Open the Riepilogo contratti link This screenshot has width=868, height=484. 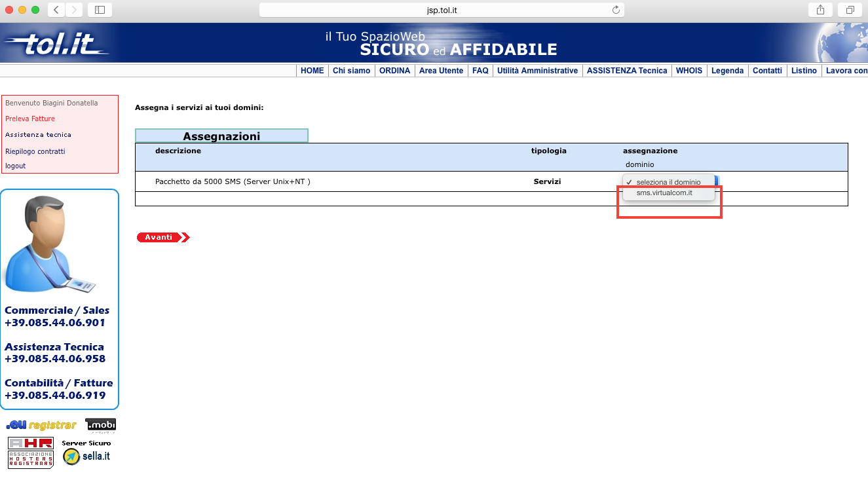coord(35,151)
